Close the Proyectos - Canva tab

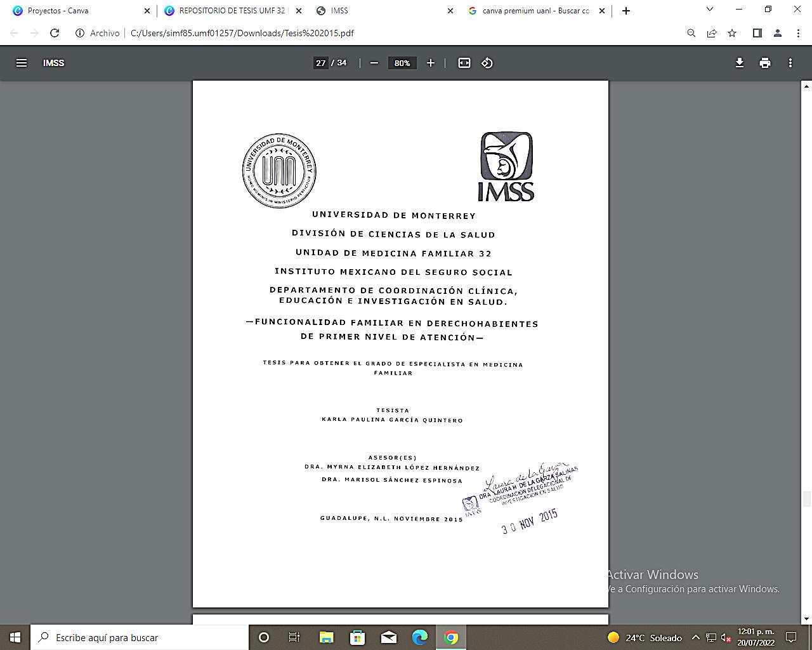pyautogui.click(x=147, y=11)
